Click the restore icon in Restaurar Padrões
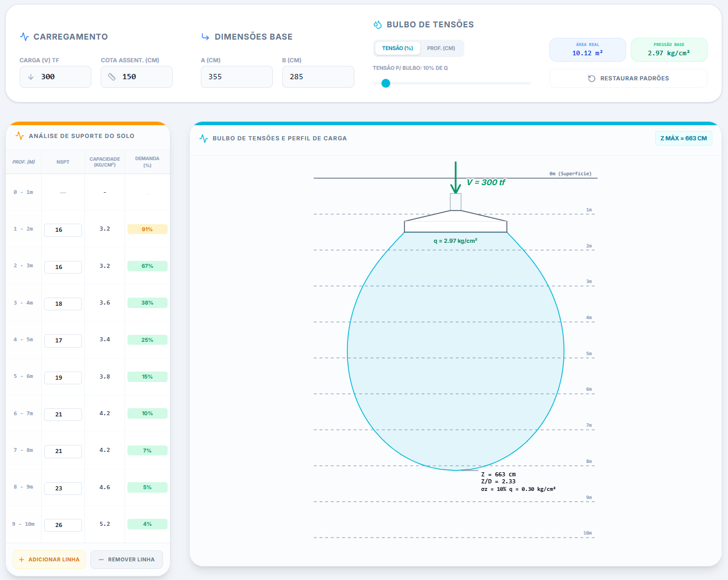728x580 pixels. pyautogui.click(x=592, y=79)
